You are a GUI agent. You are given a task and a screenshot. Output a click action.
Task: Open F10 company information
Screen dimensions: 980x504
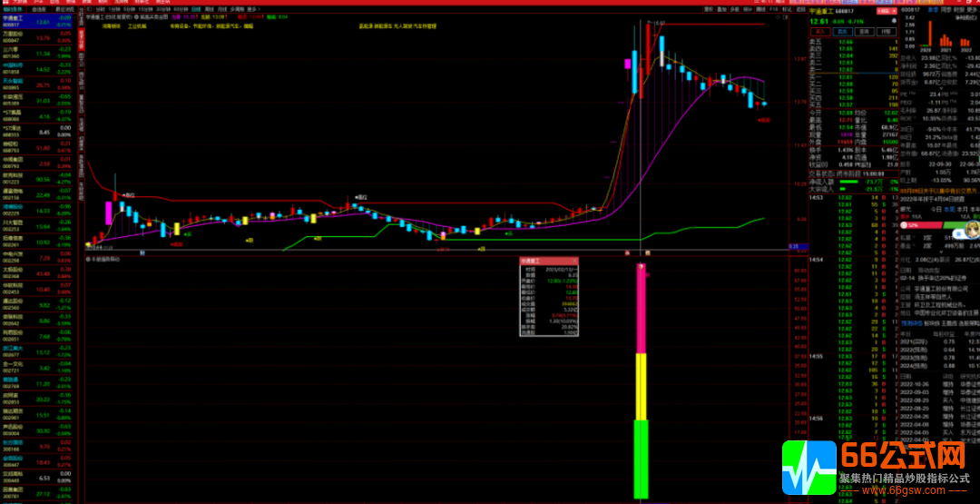pyautogui.click(x=774, y=9)
